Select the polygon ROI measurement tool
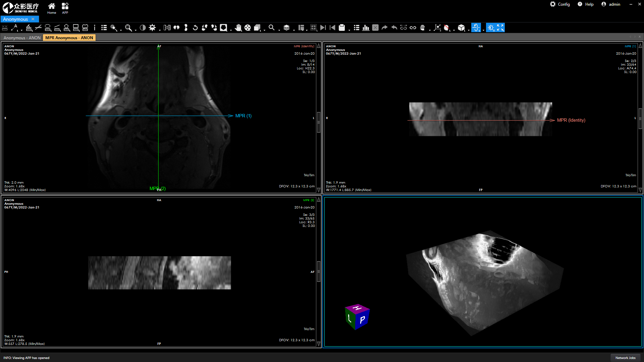Viewport: 644px width, 362px height. pos(66,27)
